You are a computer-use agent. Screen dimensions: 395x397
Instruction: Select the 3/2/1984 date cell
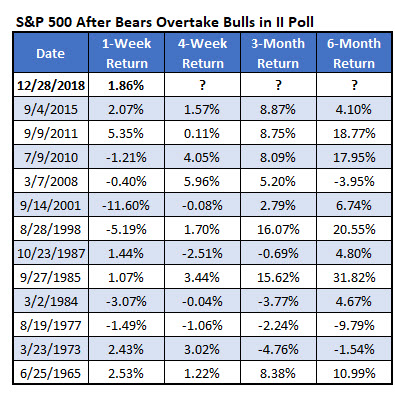tap(51, 301)
